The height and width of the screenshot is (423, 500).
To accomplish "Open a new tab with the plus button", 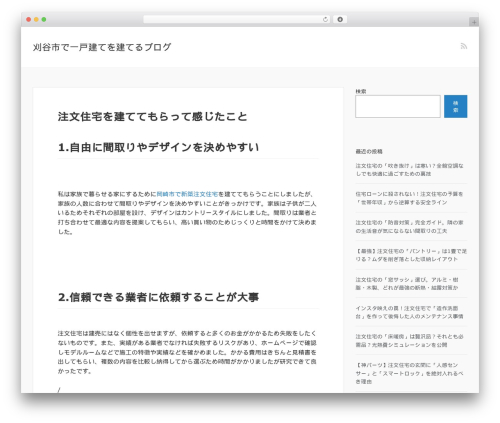I will click(474, 22).
